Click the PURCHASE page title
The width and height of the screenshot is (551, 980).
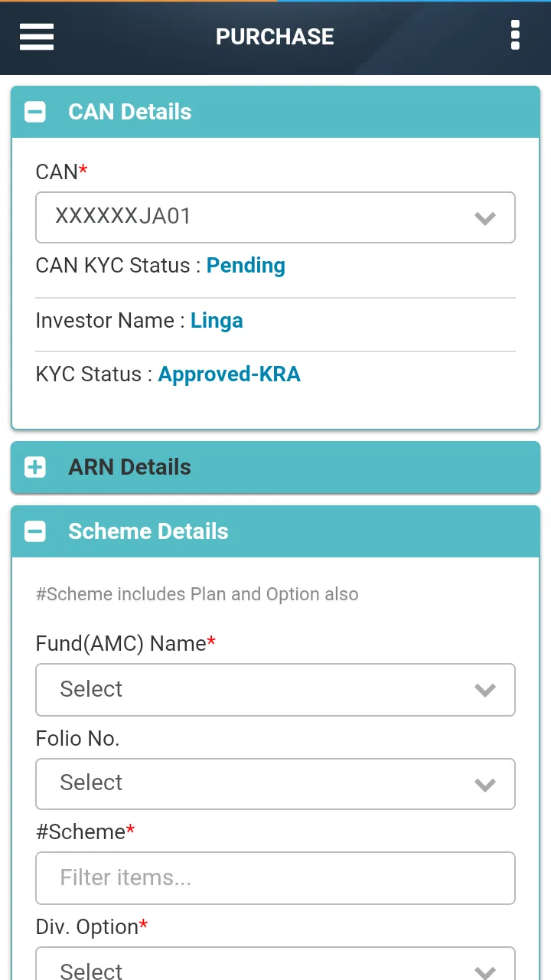[x=275, y=37]
